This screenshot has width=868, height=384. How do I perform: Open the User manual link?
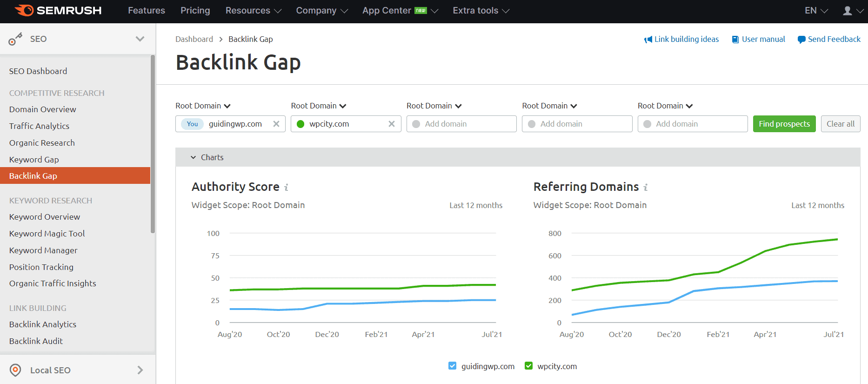pyautogui.click(x=759, y=40)
